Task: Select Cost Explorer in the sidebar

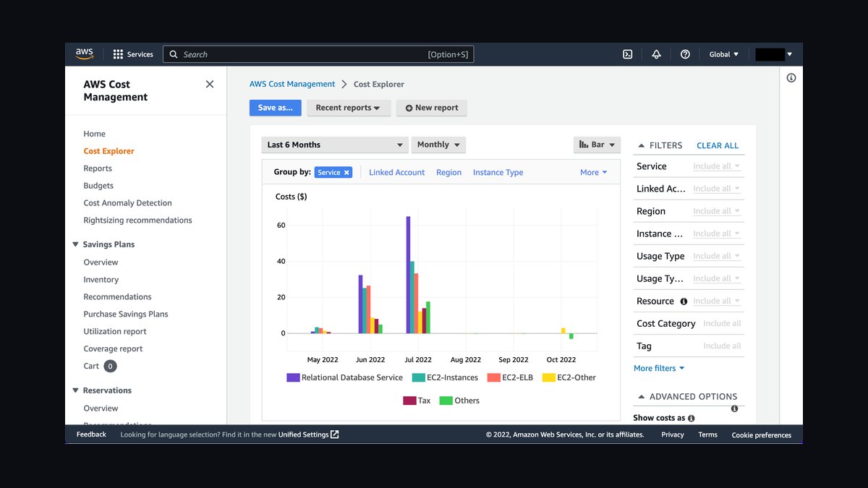Action: (109, 151)
